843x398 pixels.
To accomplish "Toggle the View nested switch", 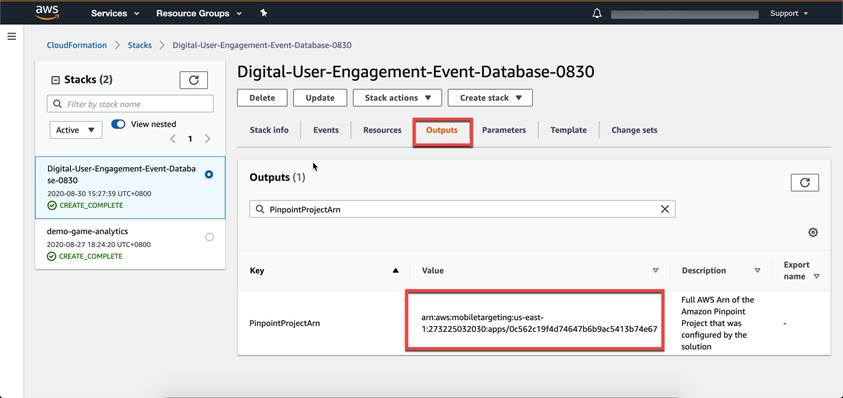I will (118, 124).
